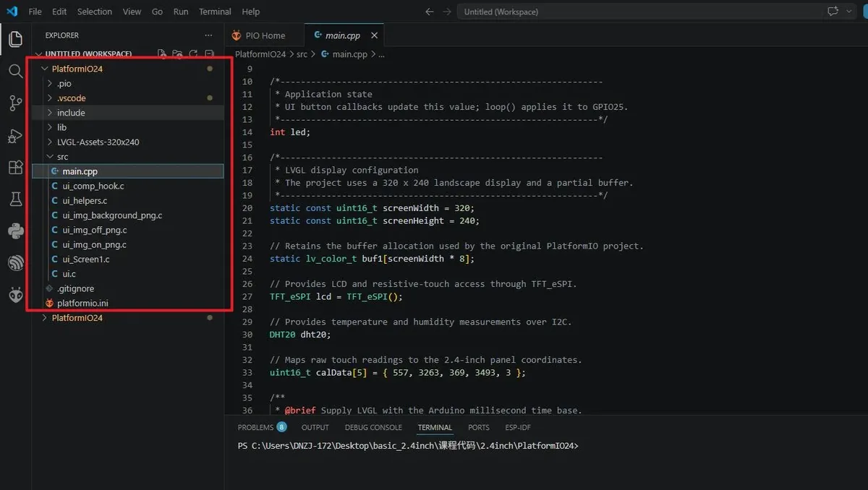Click the terminal prompt line
868x490 pixels.
409,446
